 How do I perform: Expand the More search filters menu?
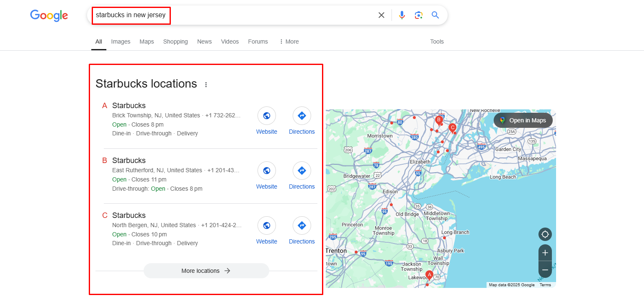(x=289, y=41)
